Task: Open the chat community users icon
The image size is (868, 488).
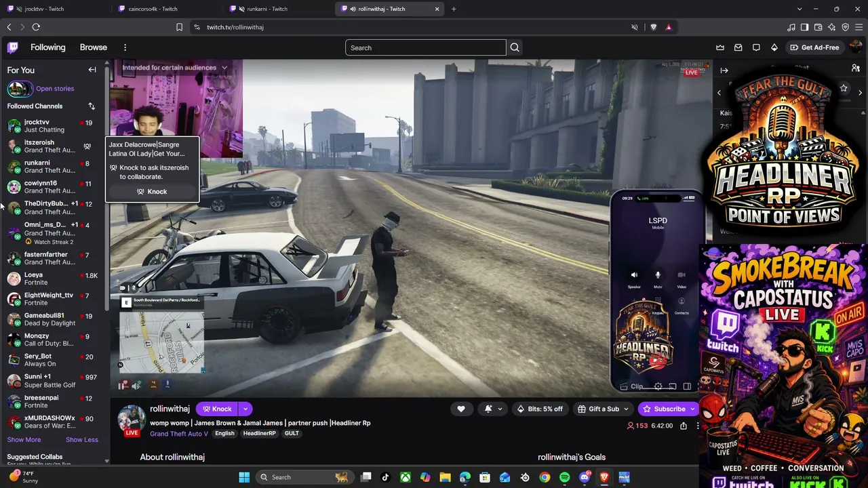Action: tap(856, 68)
